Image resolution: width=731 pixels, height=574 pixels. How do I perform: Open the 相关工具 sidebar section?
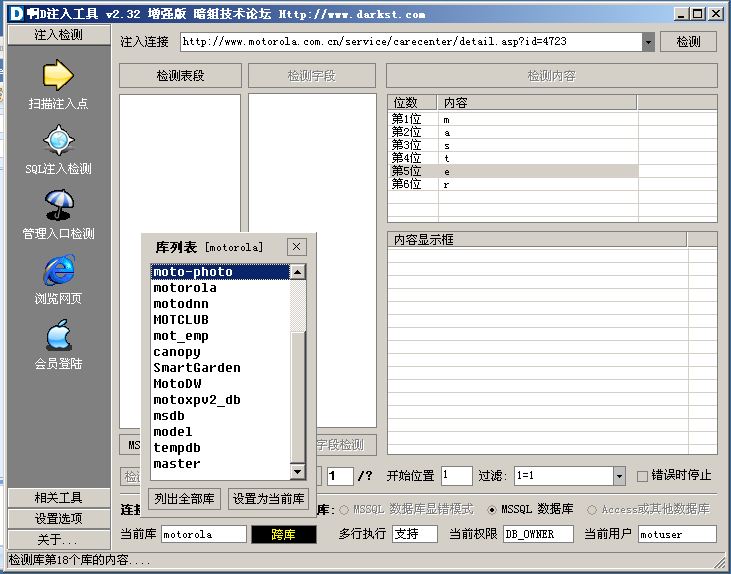tap(59, 498)
